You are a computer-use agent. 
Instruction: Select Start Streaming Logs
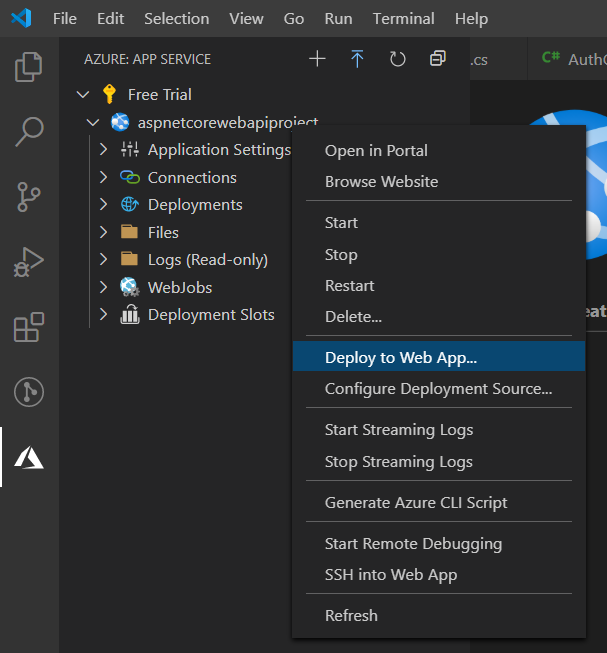pos(439,430)
